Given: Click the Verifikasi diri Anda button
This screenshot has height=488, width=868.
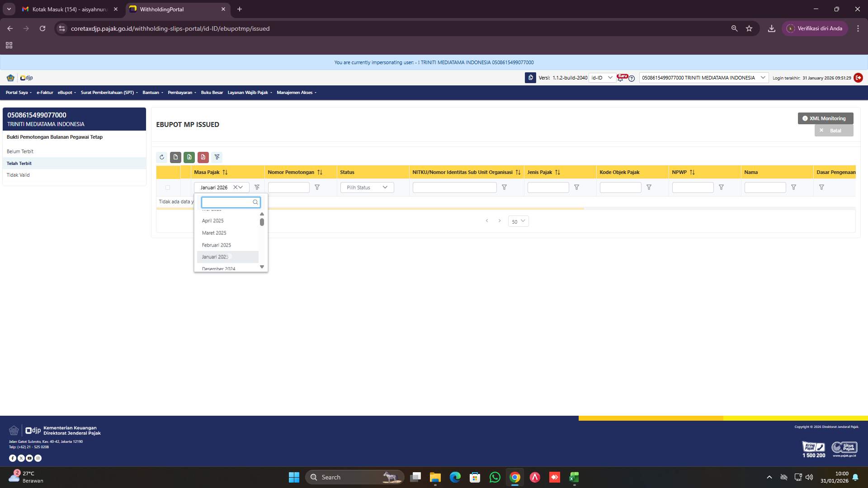Looking at the screenshot, I should [x=815, y=28].
